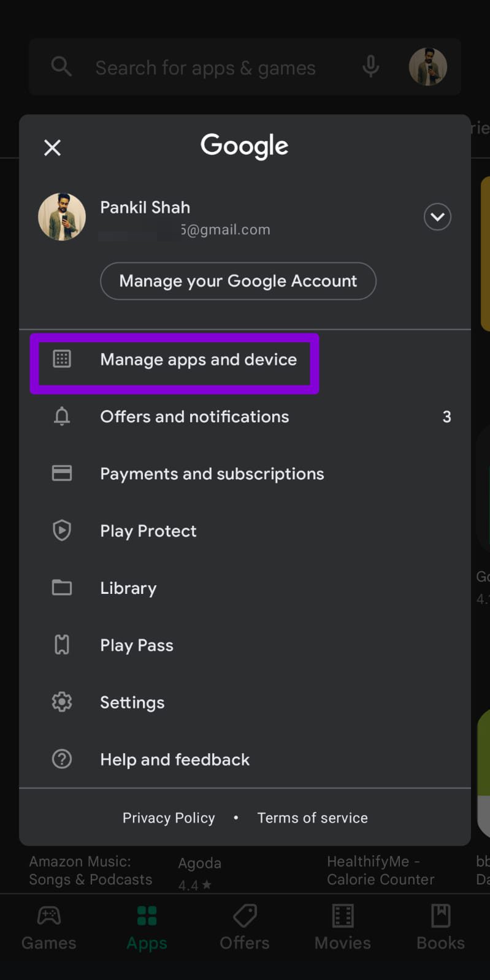Expand the account switcher chevron

[x=437, y=217]
